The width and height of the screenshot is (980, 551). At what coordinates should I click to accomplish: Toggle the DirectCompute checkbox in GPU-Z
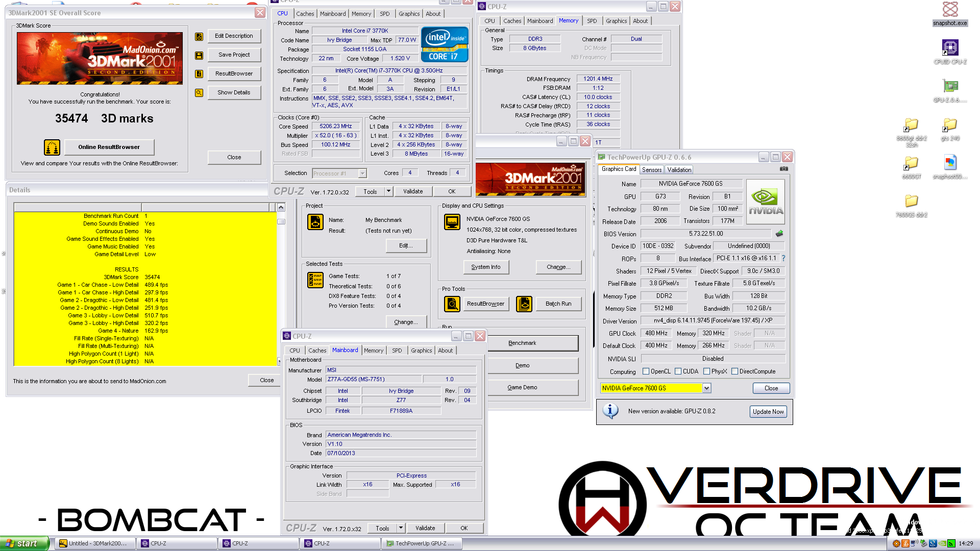tap(734, 371)
